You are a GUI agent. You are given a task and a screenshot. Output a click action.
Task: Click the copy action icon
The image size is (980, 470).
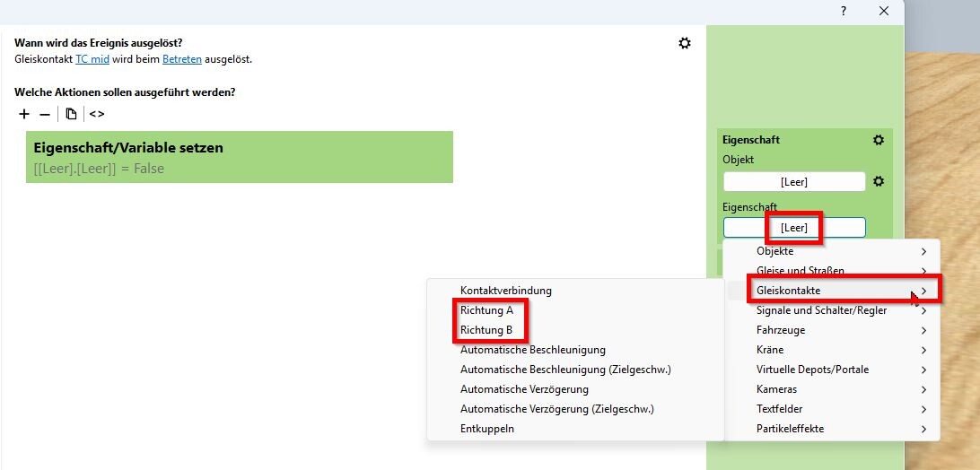pos(71,114)
